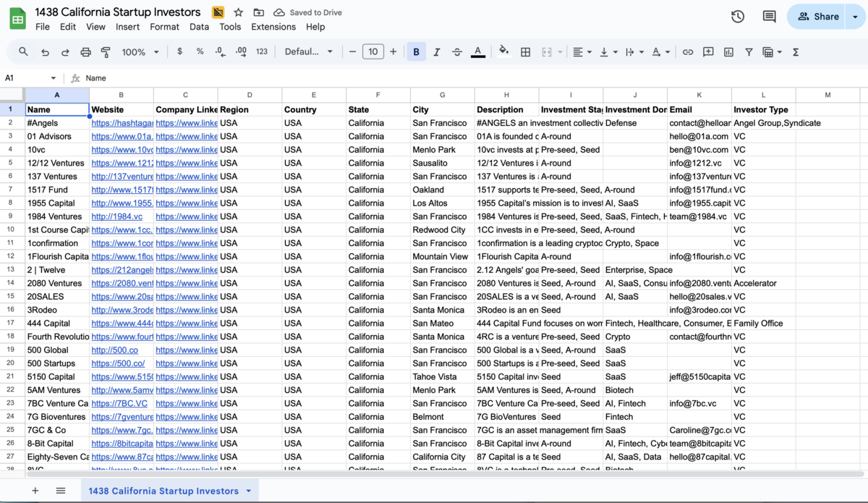
Task: Create a filter on the data
Action: coord(749,52)
